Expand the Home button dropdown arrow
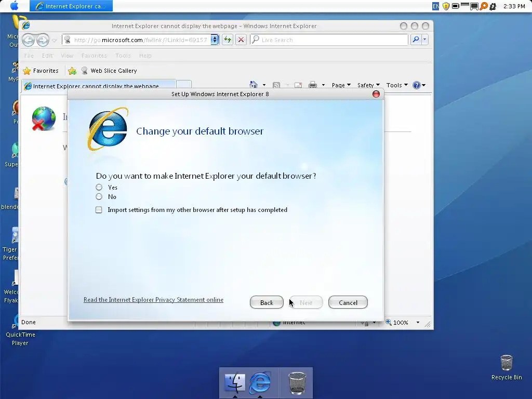Image resolution: width=532 pixels, height=399 pixels. pos(264,85)
